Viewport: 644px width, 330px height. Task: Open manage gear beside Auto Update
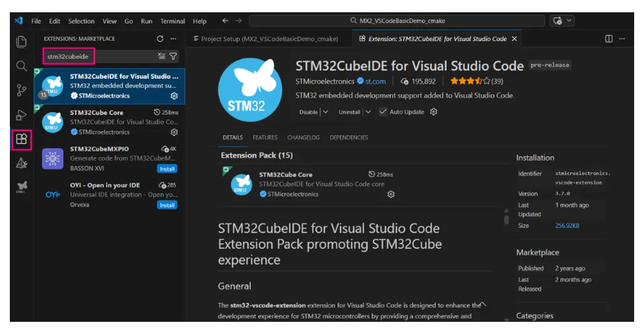tap(433, 111)
